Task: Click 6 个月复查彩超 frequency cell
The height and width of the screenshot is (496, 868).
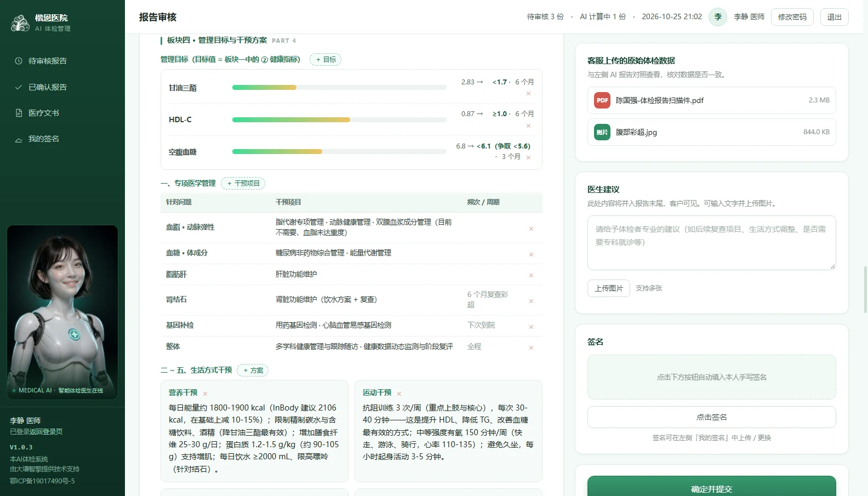Action: 488,299
